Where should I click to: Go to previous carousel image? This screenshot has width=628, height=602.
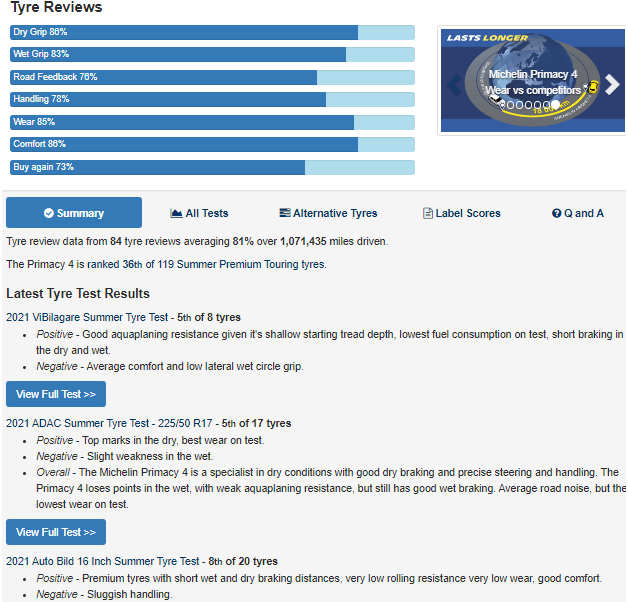(453, 84)
